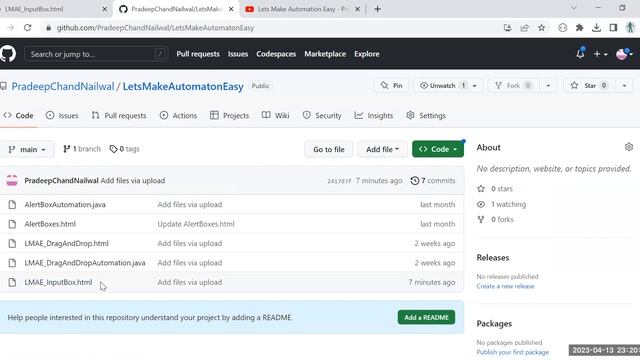
Task: Expand the Fork options dropdown arrow
Action: pyautogui.click(x=548, y=86)
